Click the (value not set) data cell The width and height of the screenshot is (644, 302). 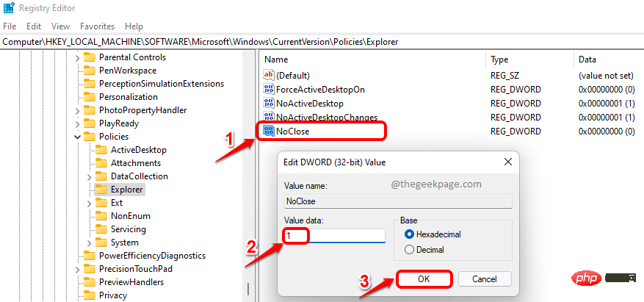[604, 75]
